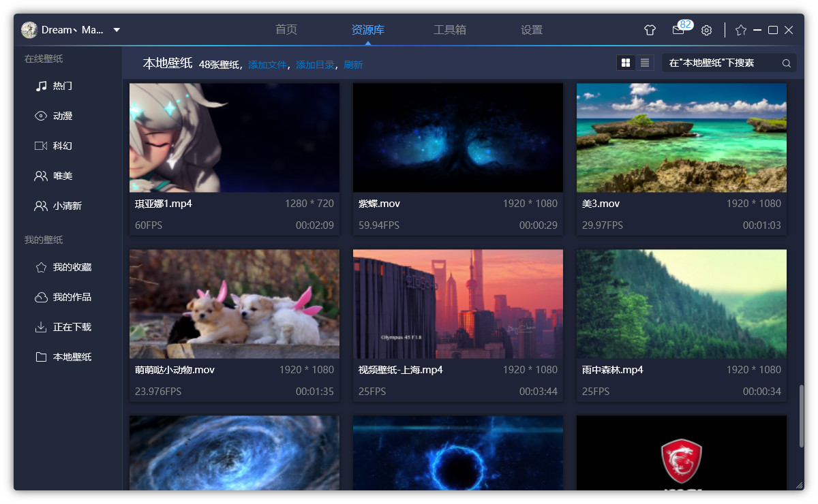Image resolution: width=818 pixels, height=504 pixels.
Task: Click the 29.97FPS frame rate text
Action: pos(603,225)
